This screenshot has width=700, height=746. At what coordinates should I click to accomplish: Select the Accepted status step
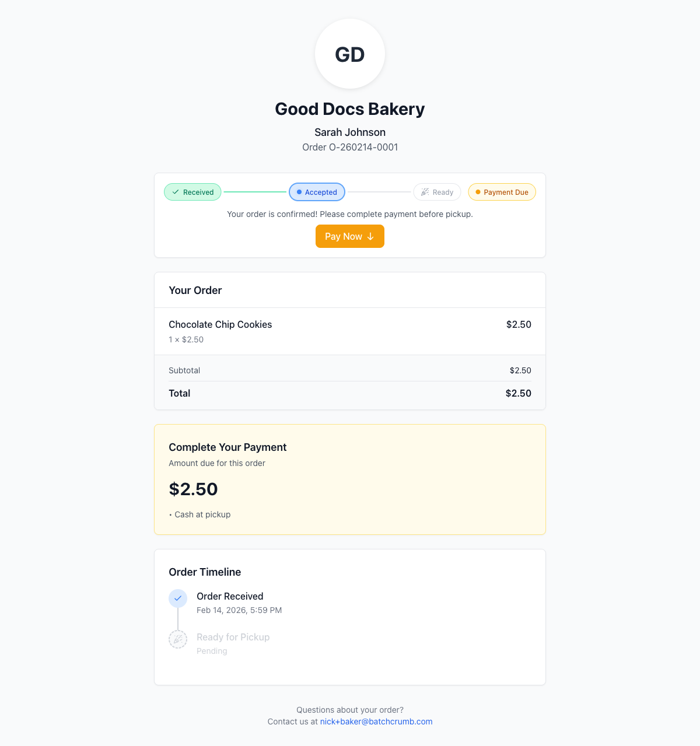tap(317, 192)
